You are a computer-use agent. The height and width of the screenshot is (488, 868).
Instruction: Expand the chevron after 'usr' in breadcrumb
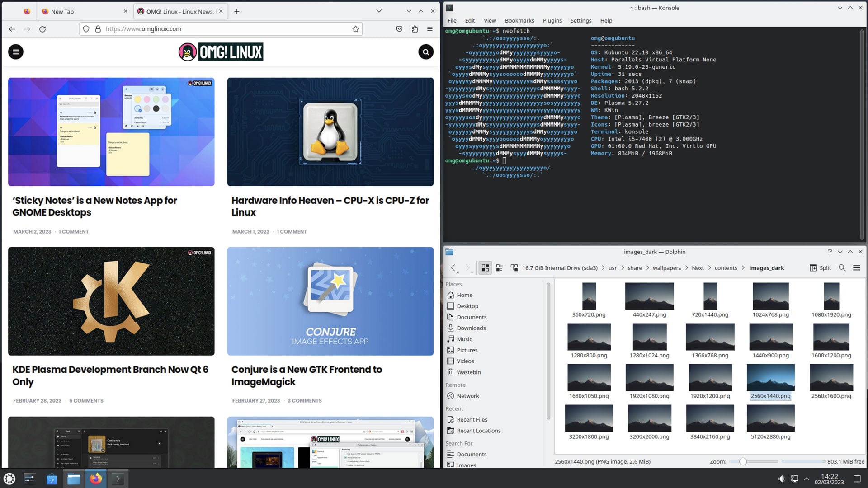623,268
